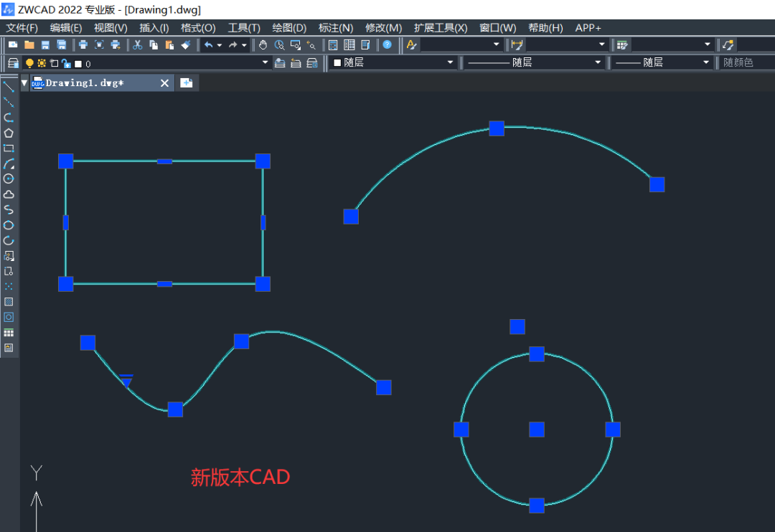Click the Zoom Previous icon
Viewport: 775px width, 532px height.
311,45
